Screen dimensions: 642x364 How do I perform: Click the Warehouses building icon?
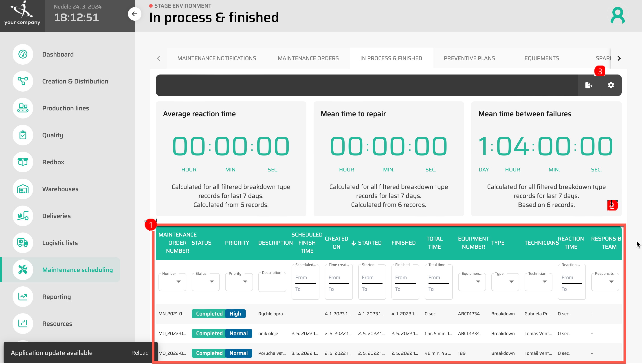click(x=23, y=189)
